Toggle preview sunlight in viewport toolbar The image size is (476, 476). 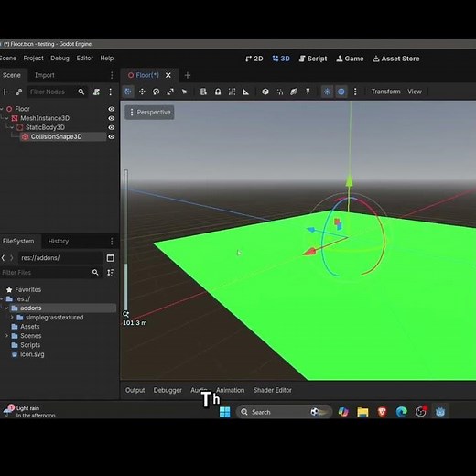pos(327,92)
